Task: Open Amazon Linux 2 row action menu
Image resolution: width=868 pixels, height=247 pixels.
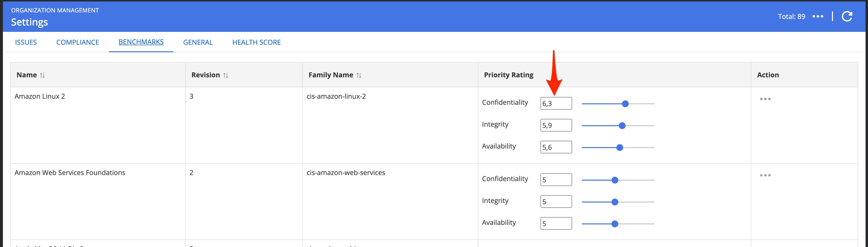Action: click(x=765, y=99)
